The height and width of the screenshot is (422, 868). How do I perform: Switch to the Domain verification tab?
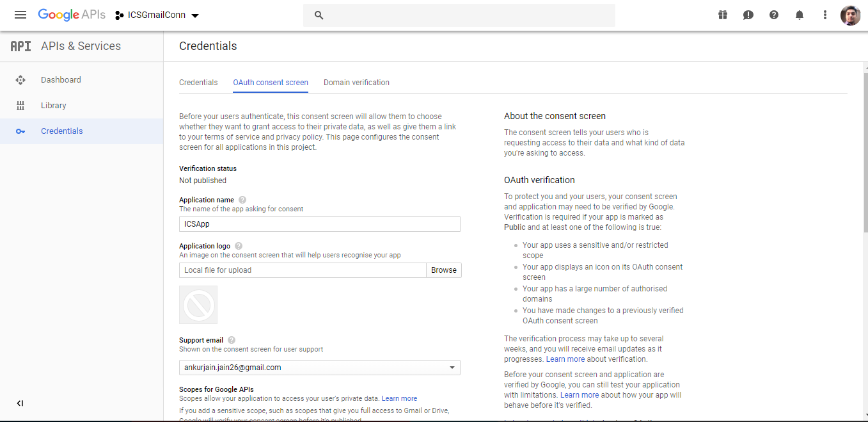[x=356, y=83]
